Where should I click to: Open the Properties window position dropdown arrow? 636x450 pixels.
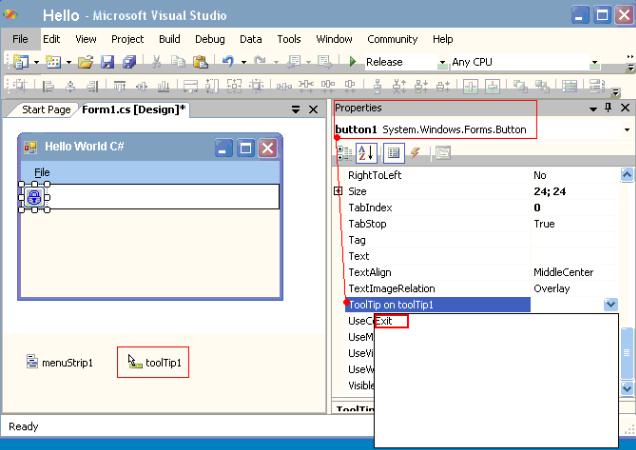coord(593,109)
